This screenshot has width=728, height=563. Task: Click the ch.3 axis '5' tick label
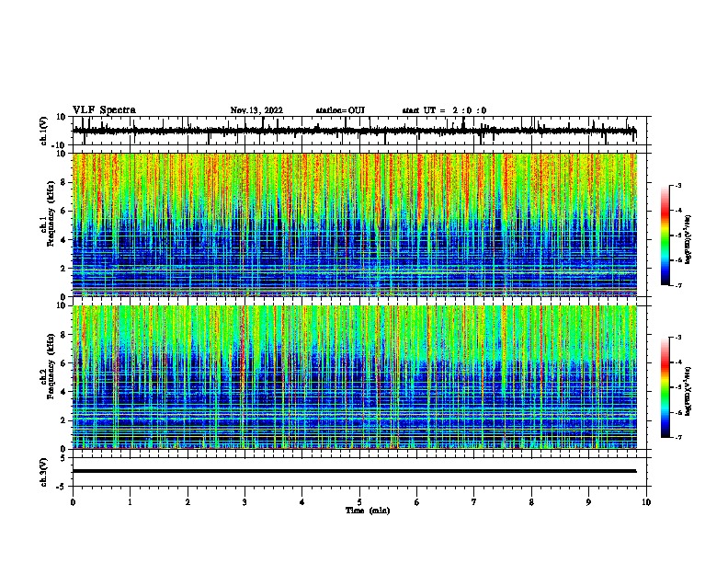pos(63,458)
